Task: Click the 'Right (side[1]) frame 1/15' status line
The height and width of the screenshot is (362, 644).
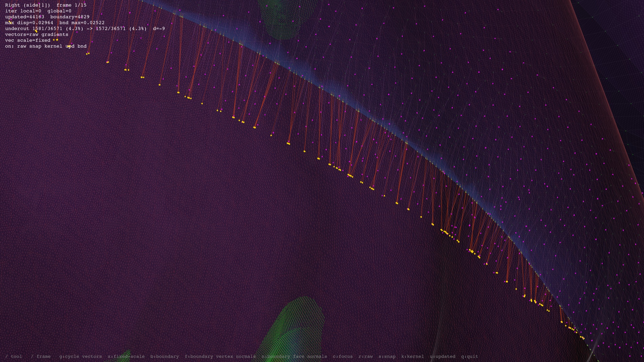Action: (x=46, y=5)
